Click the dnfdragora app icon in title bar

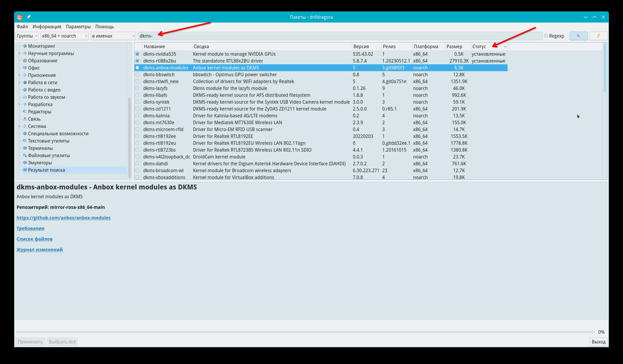click(20, 17)
